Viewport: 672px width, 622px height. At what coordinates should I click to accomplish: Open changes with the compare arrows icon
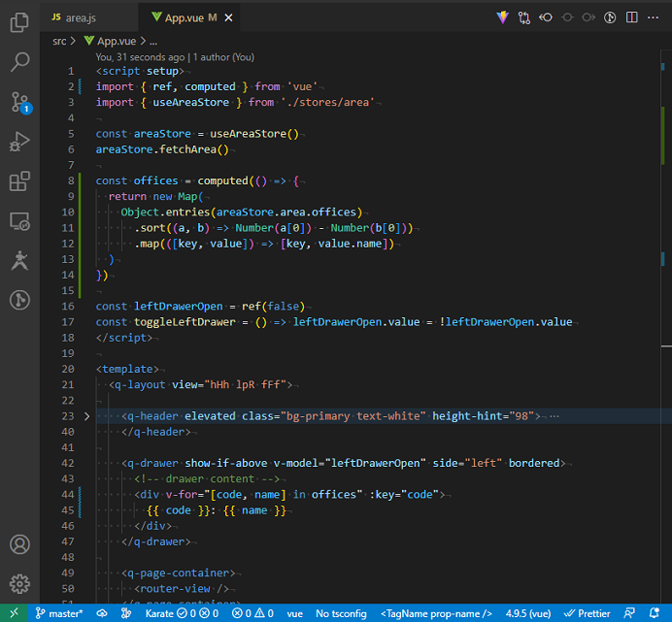[x=524, y=17]
